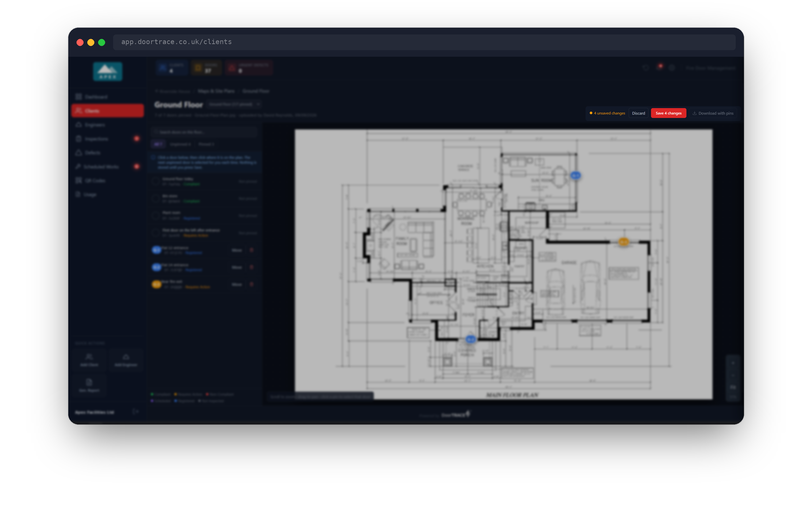Click the notification bell with red badge
Viewport: 812px width, 522px height.
[x=659, y=68]
